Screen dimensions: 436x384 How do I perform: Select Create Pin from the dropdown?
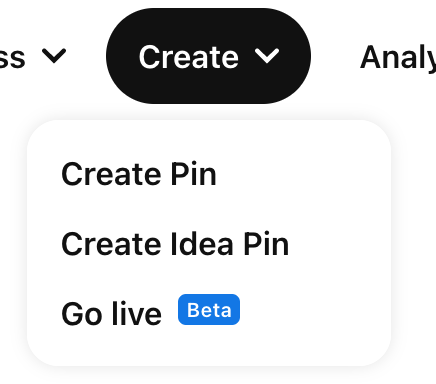209,174
